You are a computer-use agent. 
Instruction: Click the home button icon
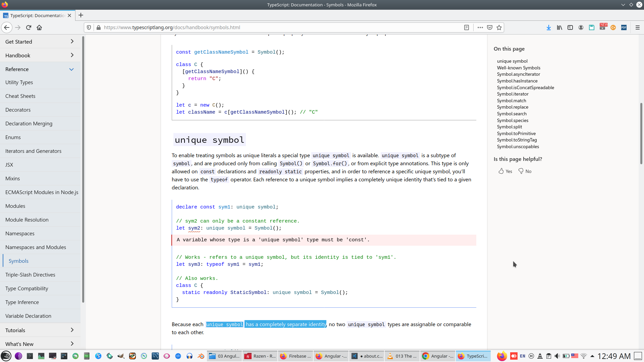39,27
